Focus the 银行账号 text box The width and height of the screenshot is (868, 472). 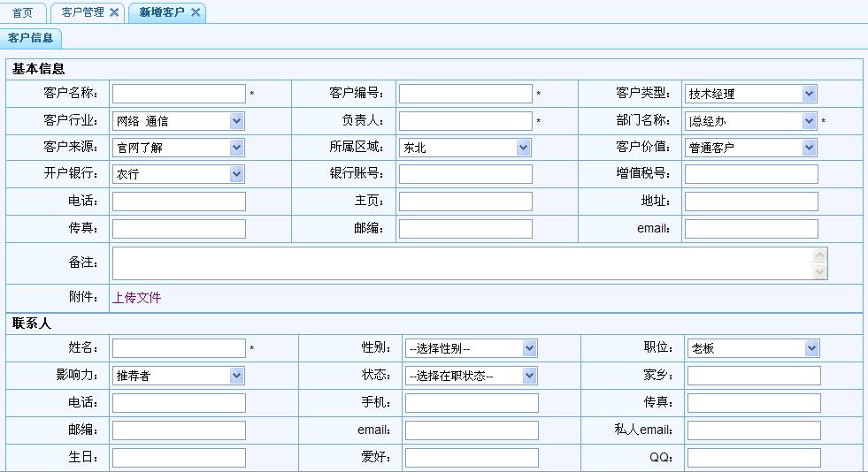[465, 174]
